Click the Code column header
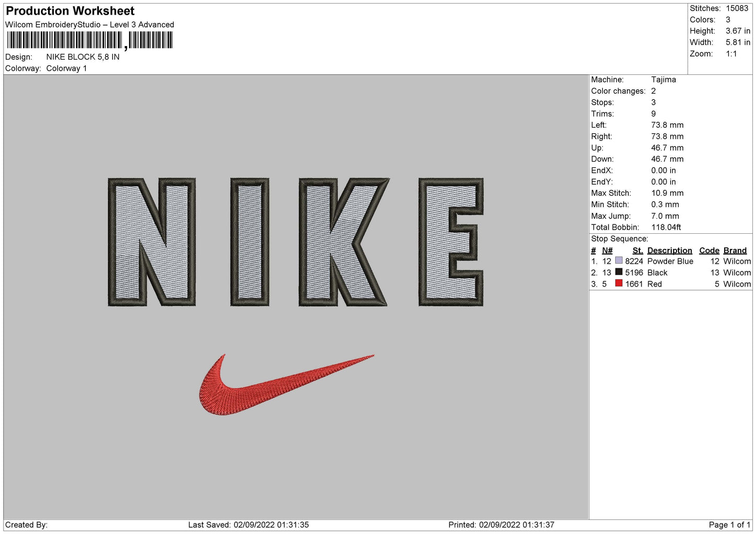Screen dimensions: 756x534 (x=709, y=251)
